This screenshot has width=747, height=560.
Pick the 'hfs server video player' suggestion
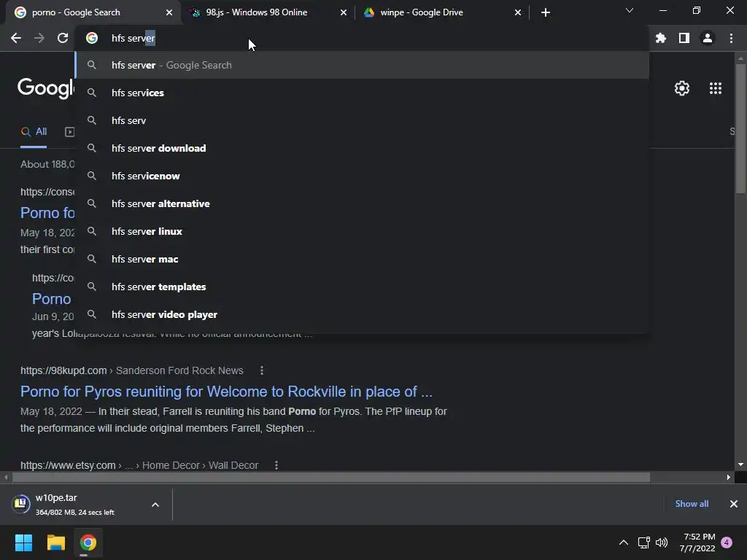pyautogui.click(x=362, y=314)
